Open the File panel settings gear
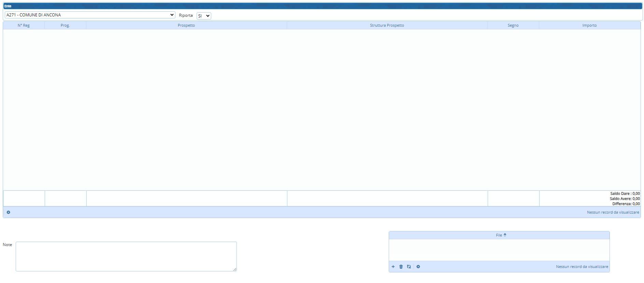The width and height of the screenshot is (644, 283). point(418,267)
